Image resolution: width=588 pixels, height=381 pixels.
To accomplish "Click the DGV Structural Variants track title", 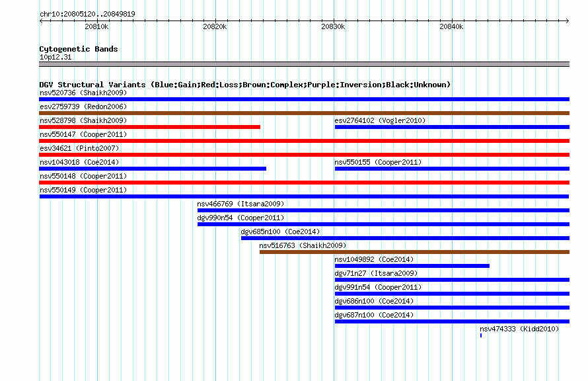I will 244,85.
